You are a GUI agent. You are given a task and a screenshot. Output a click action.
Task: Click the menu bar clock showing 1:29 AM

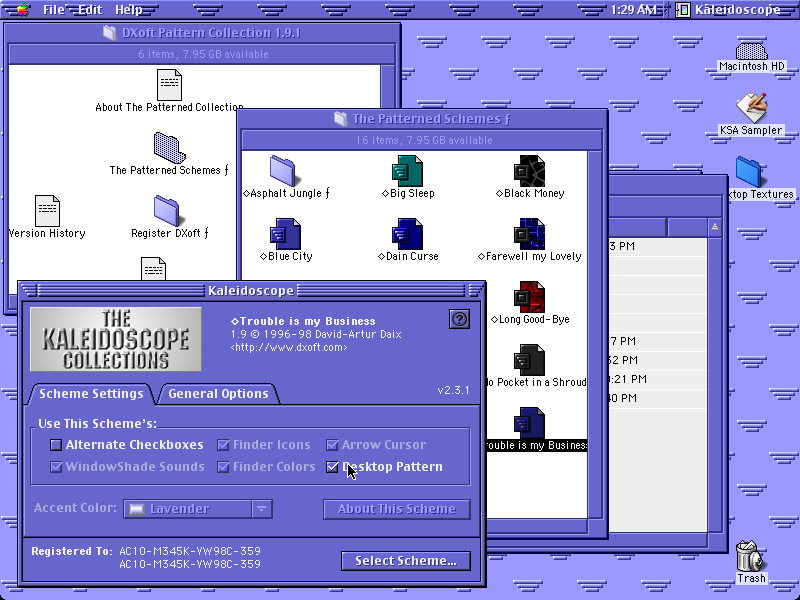click(x=633, y=10)
